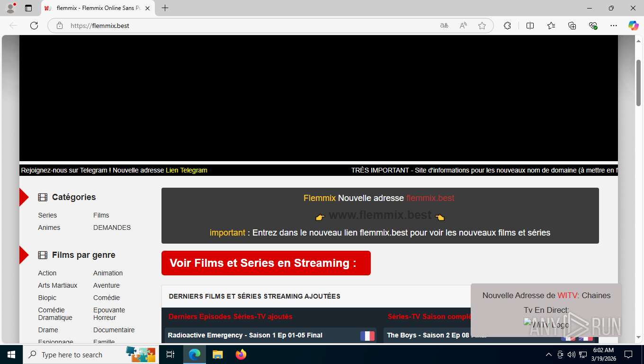Open the Windows Start menu
The height and width of the screenshot is (364, 644).
[11, 355]
